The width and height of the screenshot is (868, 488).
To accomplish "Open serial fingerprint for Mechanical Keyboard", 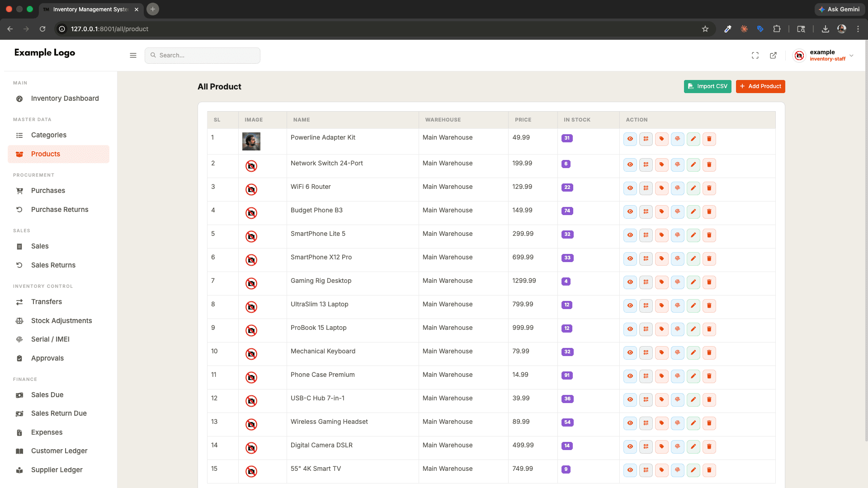I will (x=677, y=352).
